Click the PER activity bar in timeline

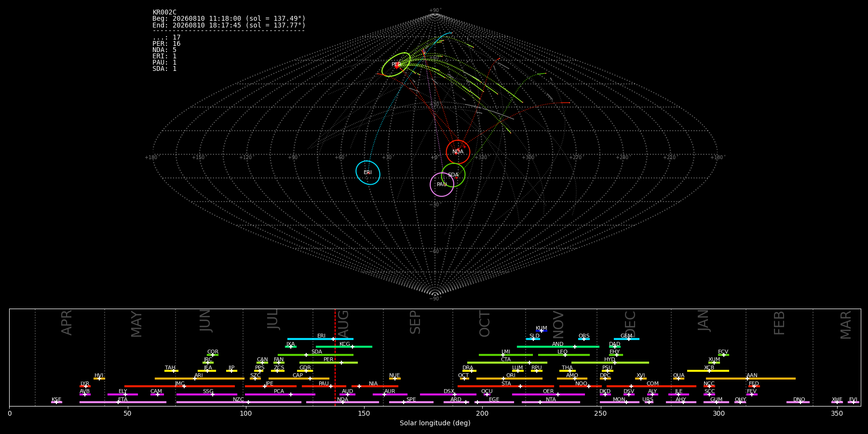click(x=328, y=363)
